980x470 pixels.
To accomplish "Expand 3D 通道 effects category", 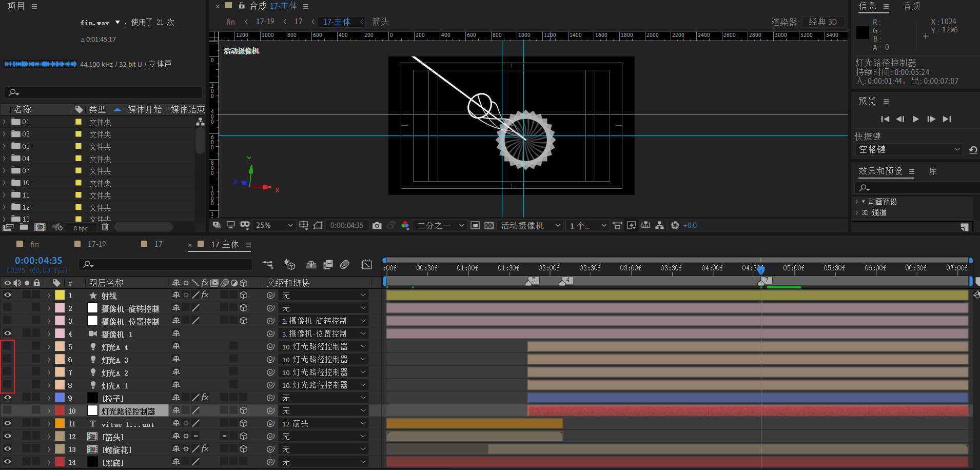I will coord(857,212).
